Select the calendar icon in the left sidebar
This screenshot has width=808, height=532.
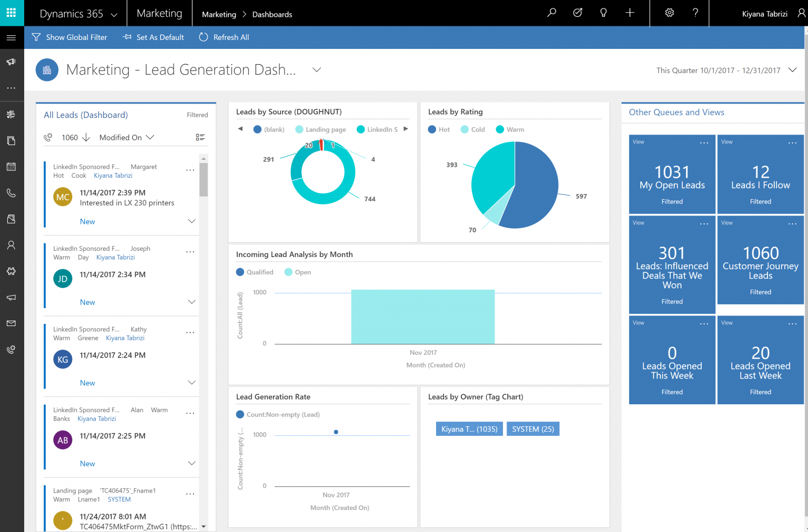pyautogui.click(x=11, y=166)
